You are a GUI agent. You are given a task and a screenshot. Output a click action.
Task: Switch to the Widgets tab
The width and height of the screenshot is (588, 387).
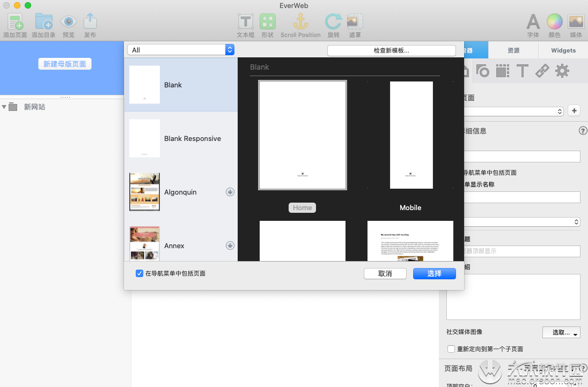pos(563,50)
